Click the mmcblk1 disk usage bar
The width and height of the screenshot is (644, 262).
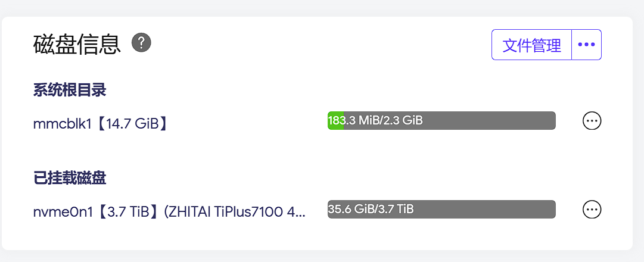point(441,121)
